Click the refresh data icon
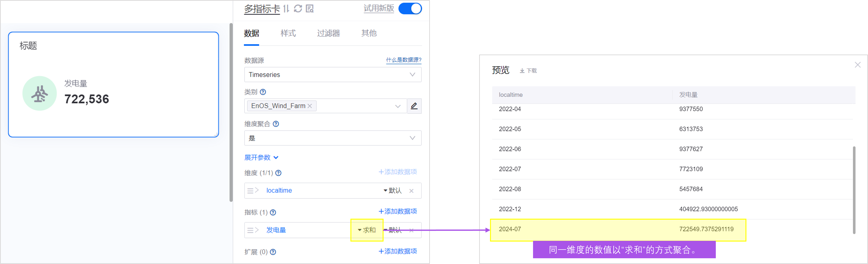This screenshot has height=264, width=868. (298, 9)
